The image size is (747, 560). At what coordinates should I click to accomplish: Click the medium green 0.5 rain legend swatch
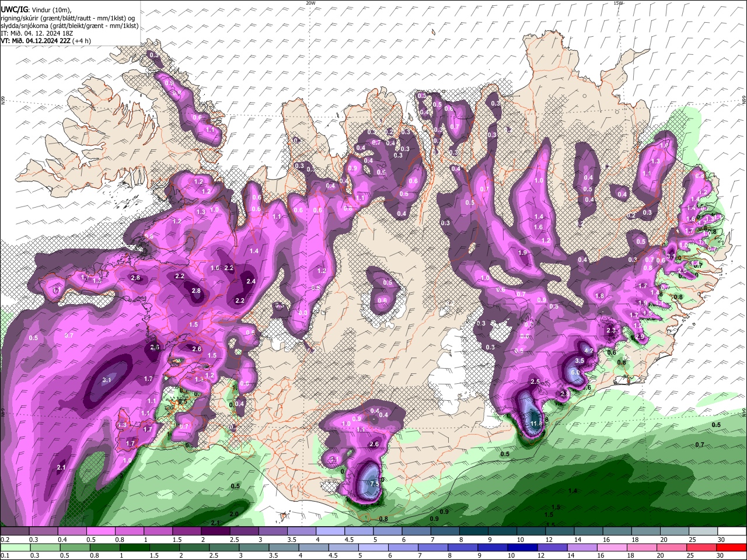click(x=75, y=548)
